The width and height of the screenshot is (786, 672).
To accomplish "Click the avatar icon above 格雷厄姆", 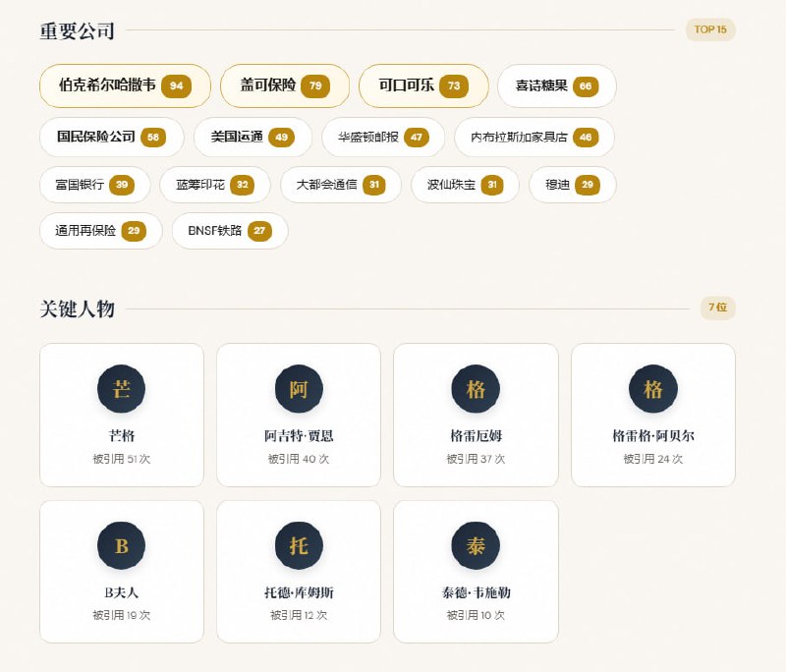I will 476,389.
